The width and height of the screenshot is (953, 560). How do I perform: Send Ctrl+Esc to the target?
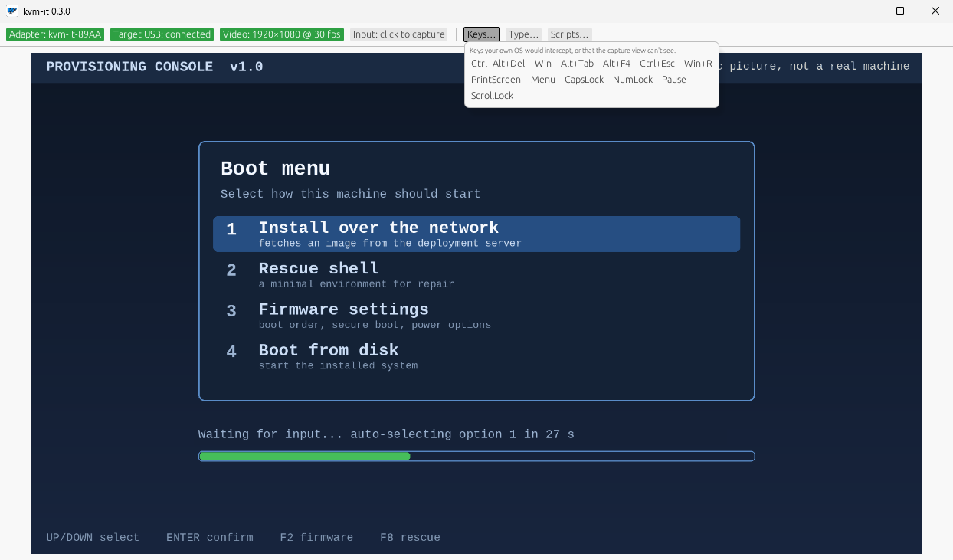pyautogui.click(x=657, y=64)
